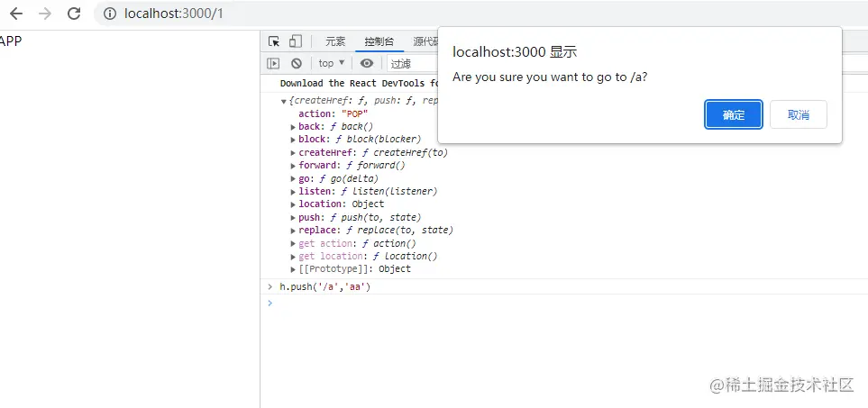The image size is (868, 408).
Task: Activate the inspect element picker icon
Action: (x=273, y=41)
